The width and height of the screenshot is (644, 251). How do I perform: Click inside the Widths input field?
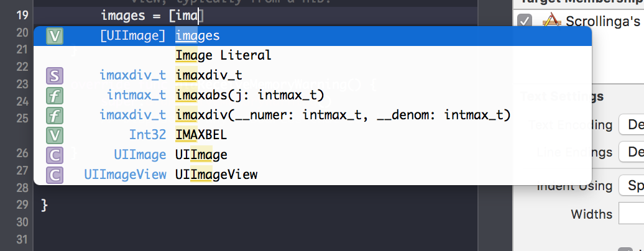tap(631, 214)
